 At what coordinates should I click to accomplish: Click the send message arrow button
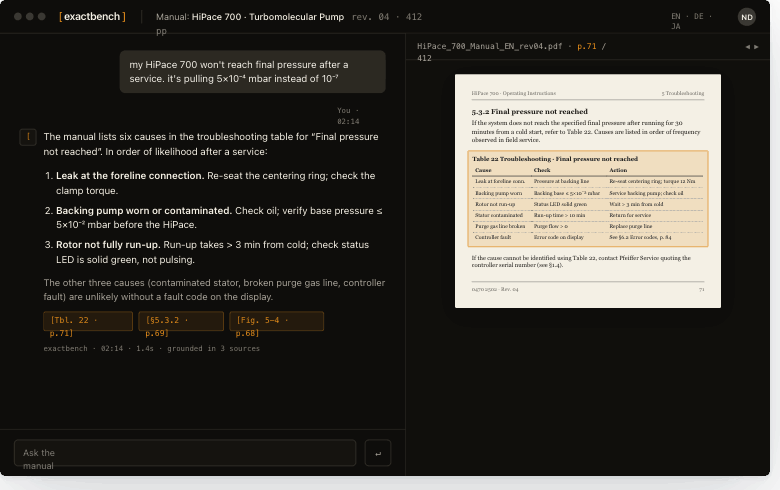click(x=378, y=453)
